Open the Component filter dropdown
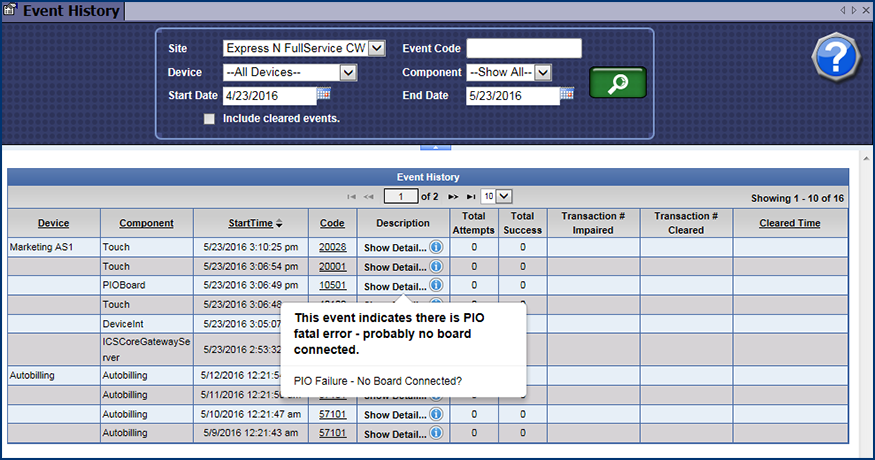The height and width of the screenshot is (460, 875). coord(543,72)
